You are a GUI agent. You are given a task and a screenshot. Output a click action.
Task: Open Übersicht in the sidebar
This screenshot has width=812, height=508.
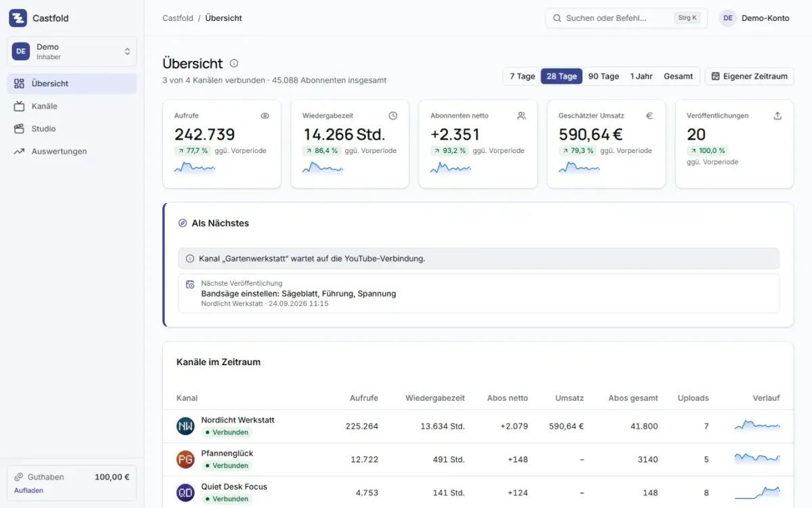click(72, 83)
